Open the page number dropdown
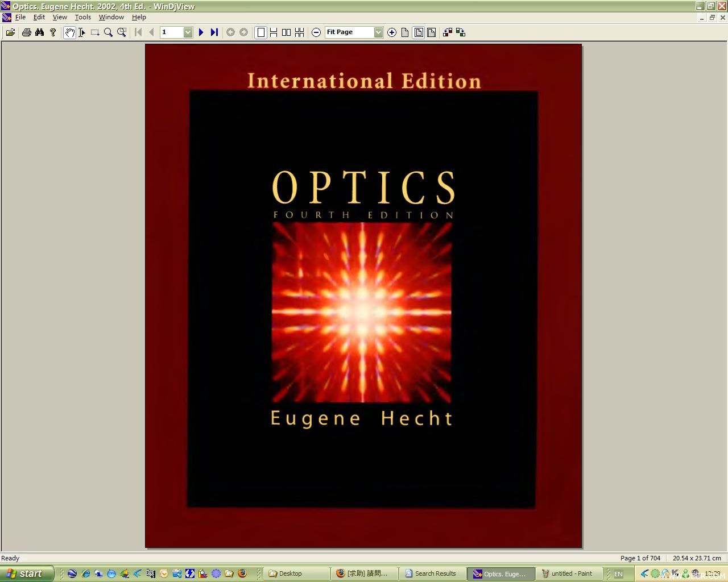 point(188,32)
